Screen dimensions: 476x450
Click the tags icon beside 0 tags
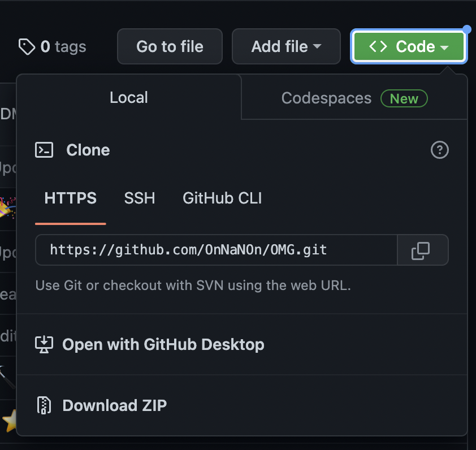(27, 47)
